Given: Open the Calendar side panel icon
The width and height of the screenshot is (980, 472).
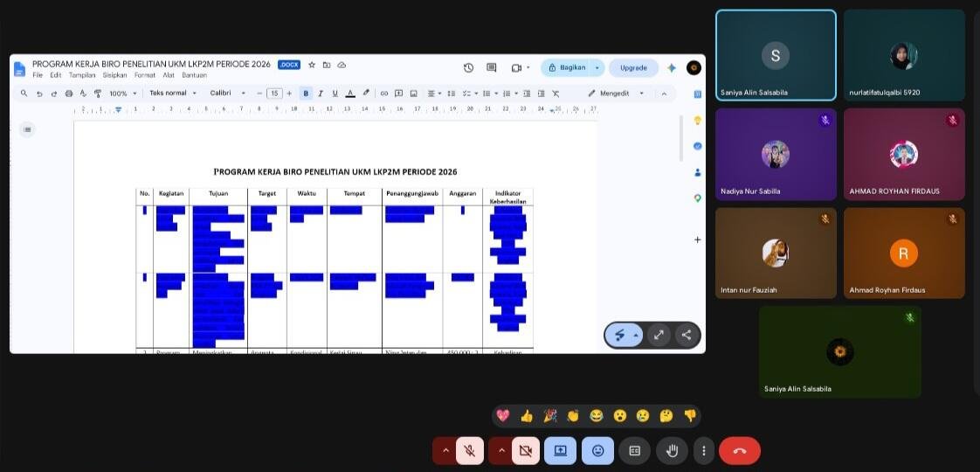Looking at the screenshot, I should pyautogui.click(x=698, y=94).
